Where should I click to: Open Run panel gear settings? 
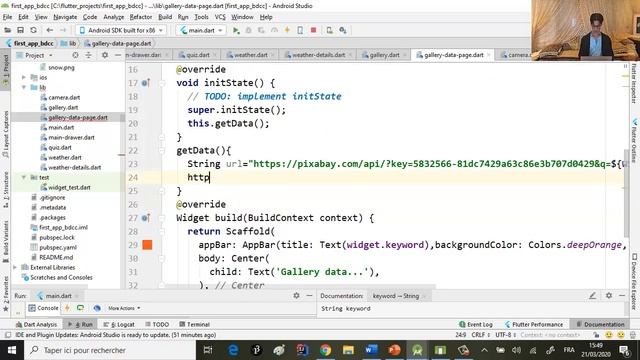coord(296,296)
